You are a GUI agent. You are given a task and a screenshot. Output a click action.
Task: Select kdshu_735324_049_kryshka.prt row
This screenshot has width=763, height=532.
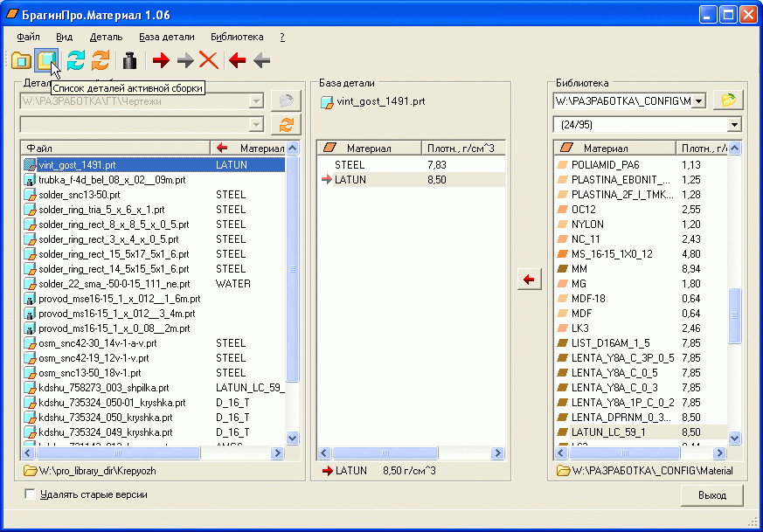(153, 432)
